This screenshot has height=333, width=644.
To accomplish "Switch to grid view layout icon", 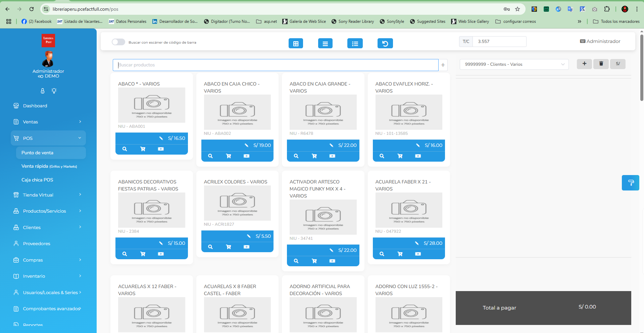I will [x=296, y=44].
